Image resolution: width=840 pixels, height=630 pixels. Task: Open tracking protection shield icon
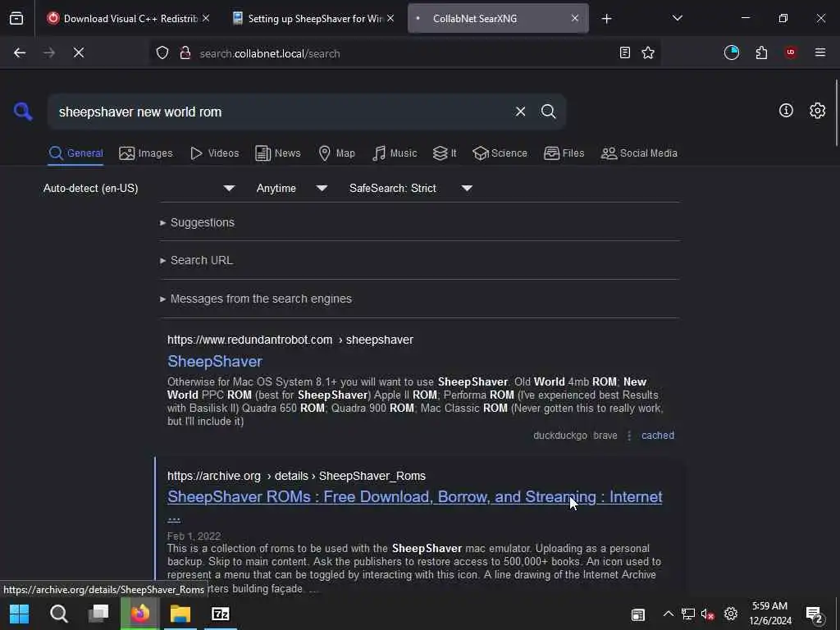point(162,52)
